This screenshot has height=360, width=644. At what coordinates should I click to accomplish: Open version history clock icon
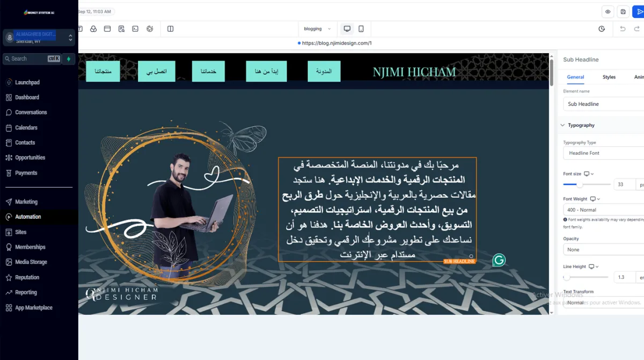click(602, 28)
